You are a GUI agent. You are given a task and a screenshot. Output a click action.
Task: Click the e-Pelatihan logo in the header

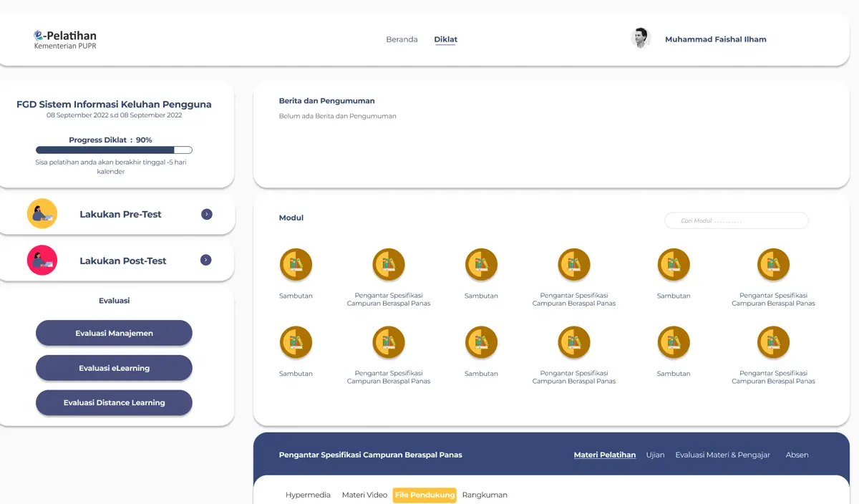click(65, 39)
